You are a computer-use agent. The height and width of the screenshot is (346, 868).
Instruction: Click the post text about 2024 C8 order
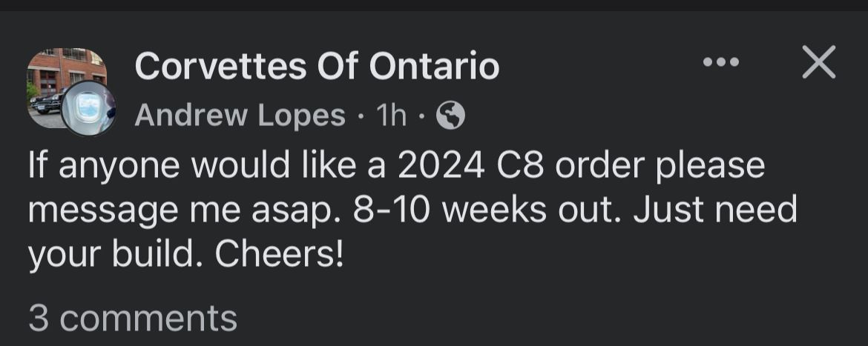click(x=396, y=166)
